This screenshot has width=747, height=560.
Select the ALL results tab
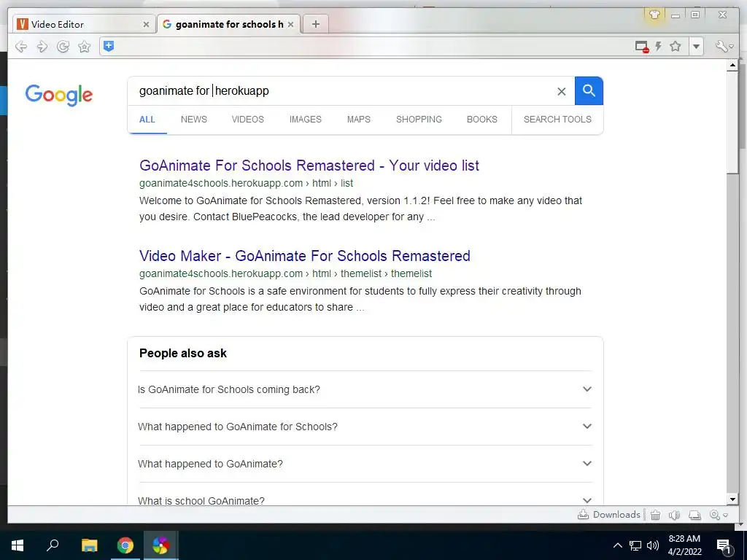tap(147, 120)
